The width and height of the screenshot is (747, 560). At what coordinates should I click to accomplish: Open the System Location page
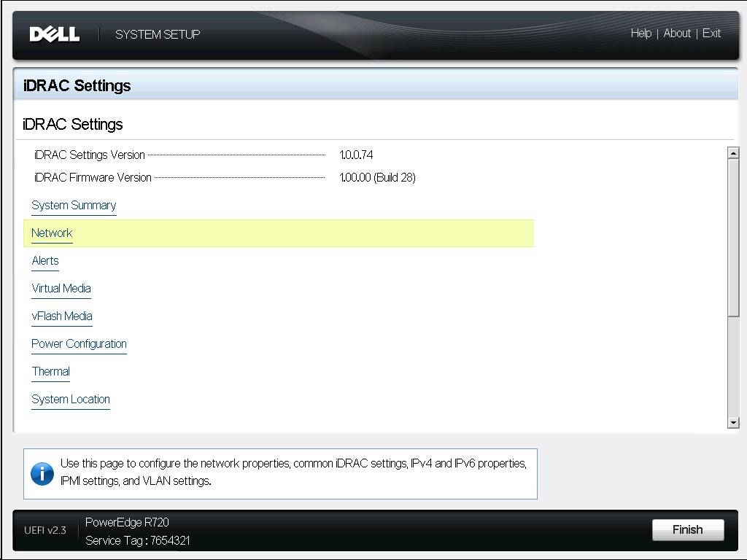71,399
